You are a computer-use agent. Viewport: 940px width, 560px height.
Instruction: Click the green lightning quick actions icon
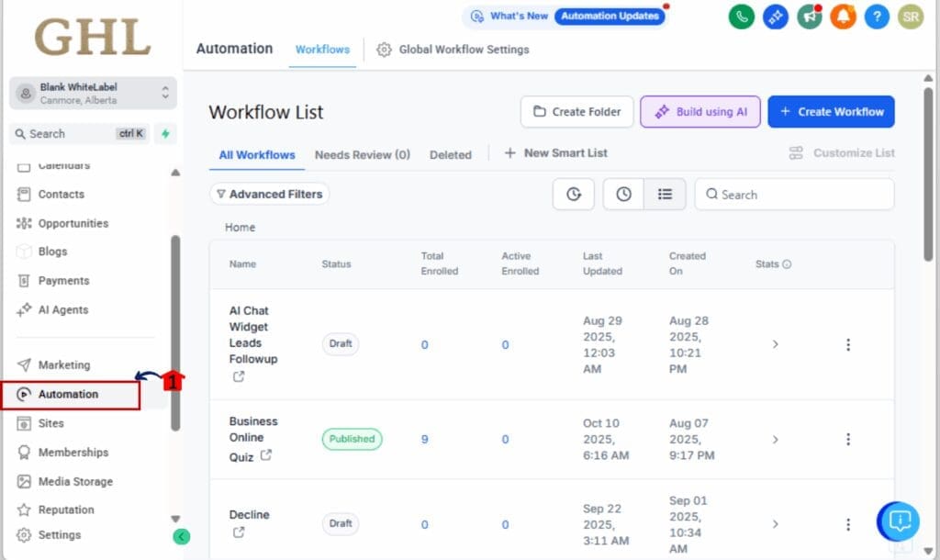pos(165,133)
